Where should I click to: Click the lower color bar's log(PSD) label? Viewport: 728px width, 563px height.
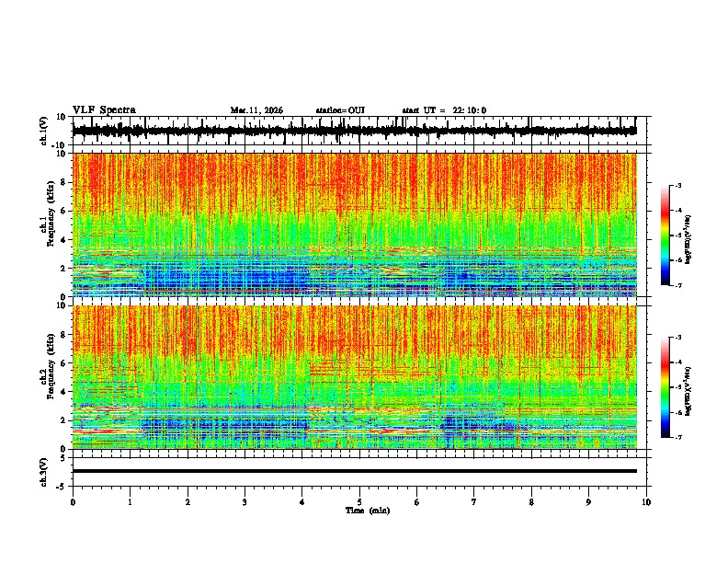coord(688,391)
